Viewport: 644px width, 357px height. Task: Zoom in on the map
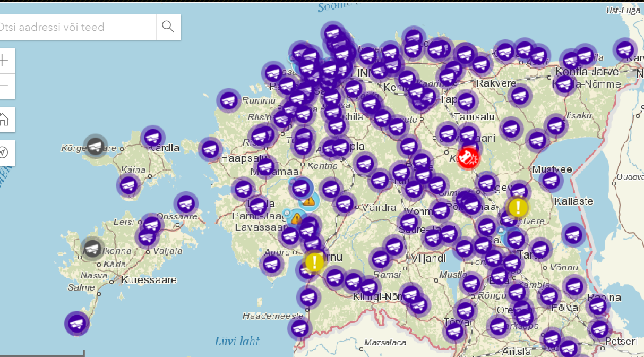[4, 59]
